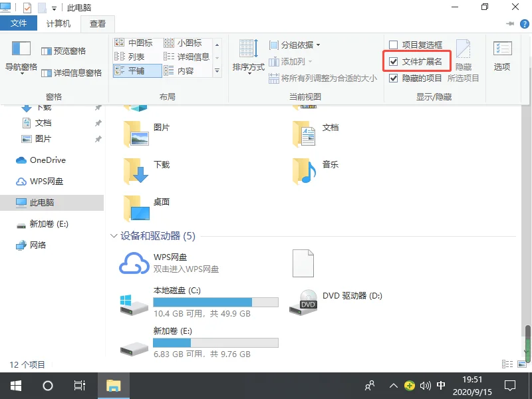Select Small icons (小图标) layout
Screen dimensions: 532x399
click(x=183, y=43)
